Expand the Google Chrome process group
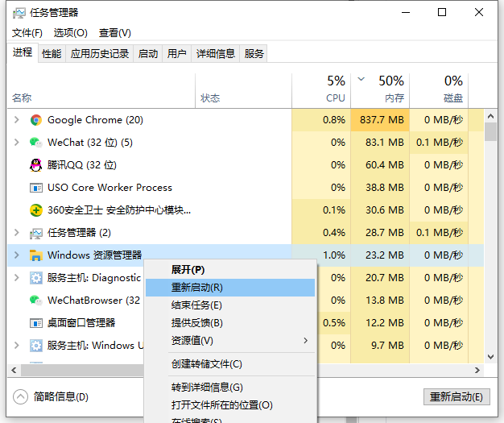 coord(17,120)
